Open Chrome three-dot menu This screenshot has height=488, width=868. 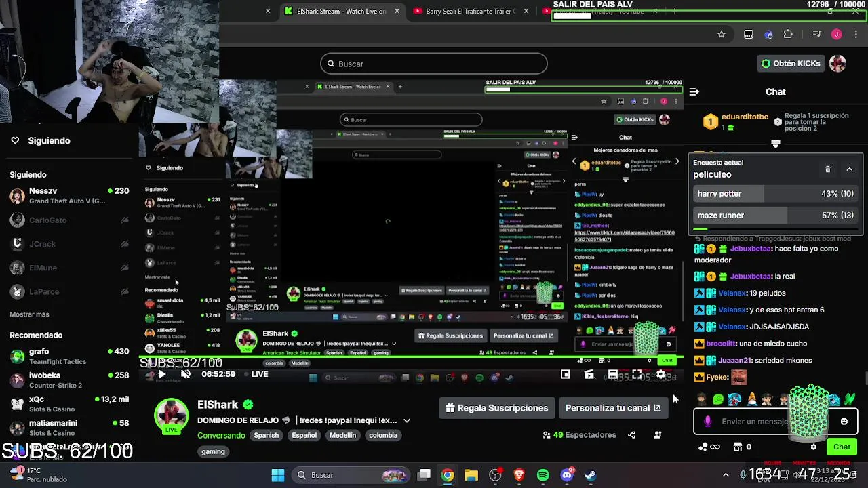pos(856,34)
